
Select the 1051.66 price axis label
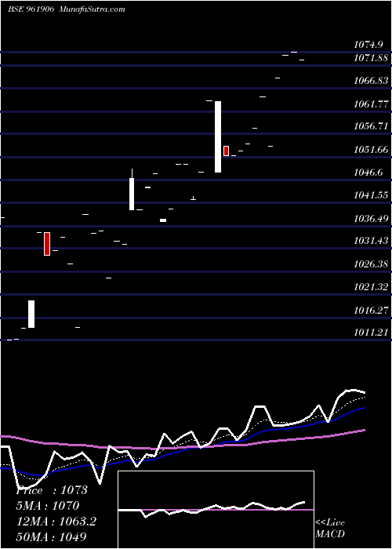point(371,150)
